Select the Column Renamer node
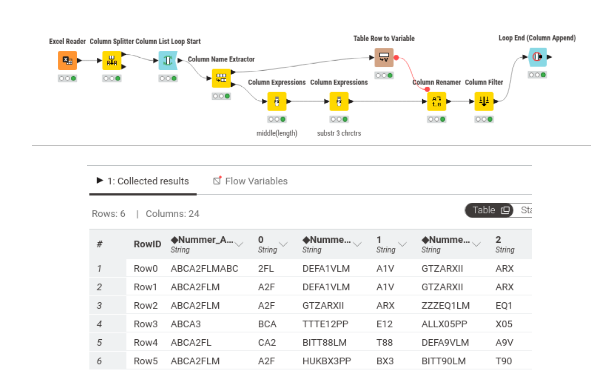Viewport: 591px width, 388px height. (436, 101)
